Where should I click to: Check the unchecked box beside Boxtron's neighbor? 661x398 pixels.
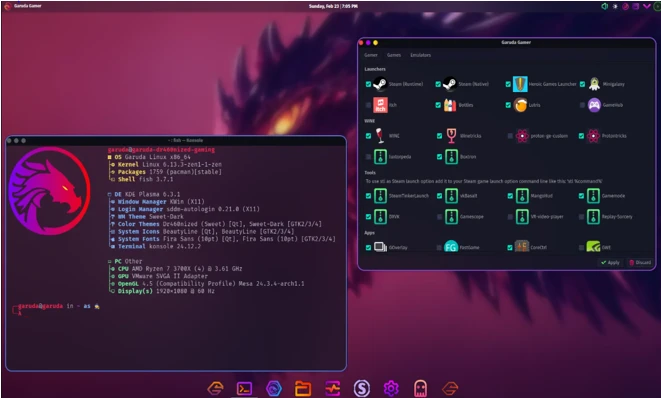click(368, 157)
